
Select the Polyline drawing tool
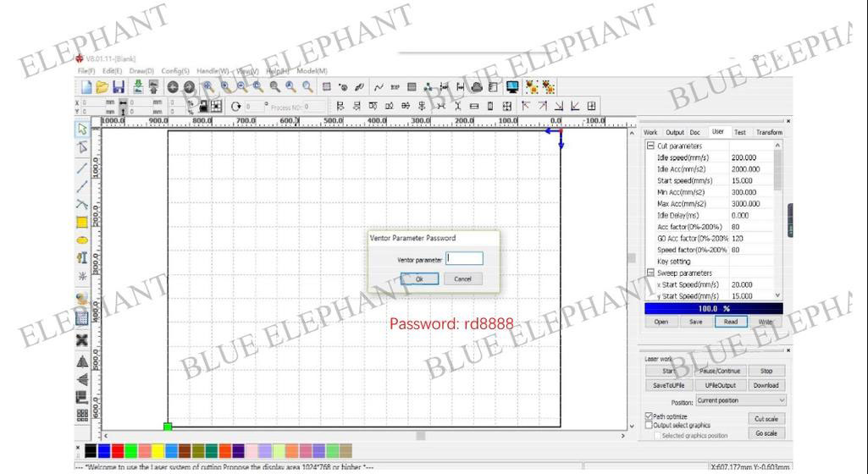point(82,186)
